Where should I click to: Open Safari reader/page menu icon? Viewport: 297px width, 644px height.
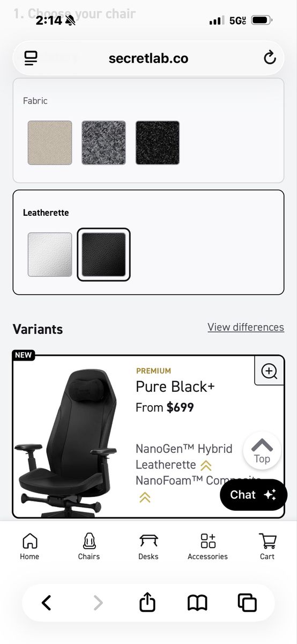click(31, 58)
